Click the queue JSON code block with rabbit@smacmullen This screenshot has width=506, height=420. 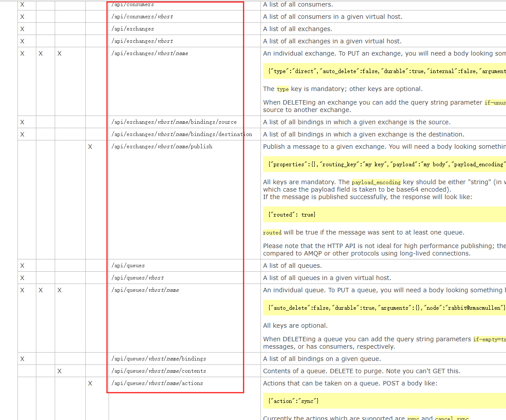tap(384, 308)
